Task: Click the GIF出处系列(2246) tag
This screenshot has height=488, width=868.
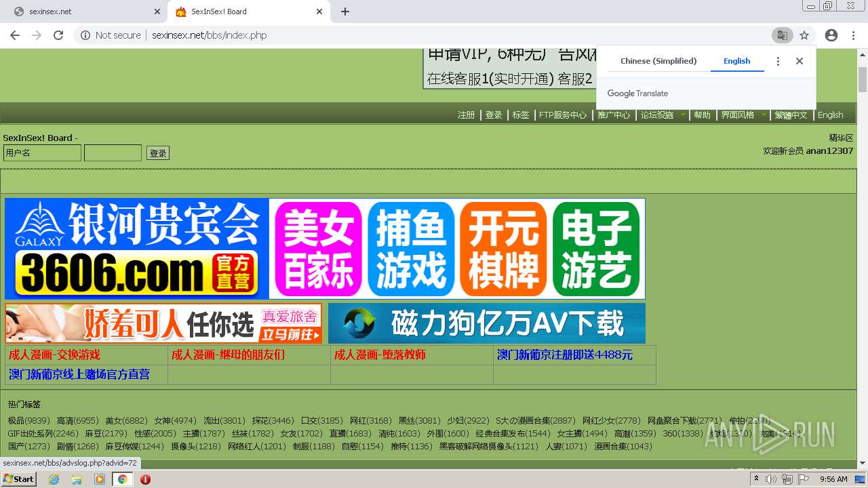Action: click(43, 434)
